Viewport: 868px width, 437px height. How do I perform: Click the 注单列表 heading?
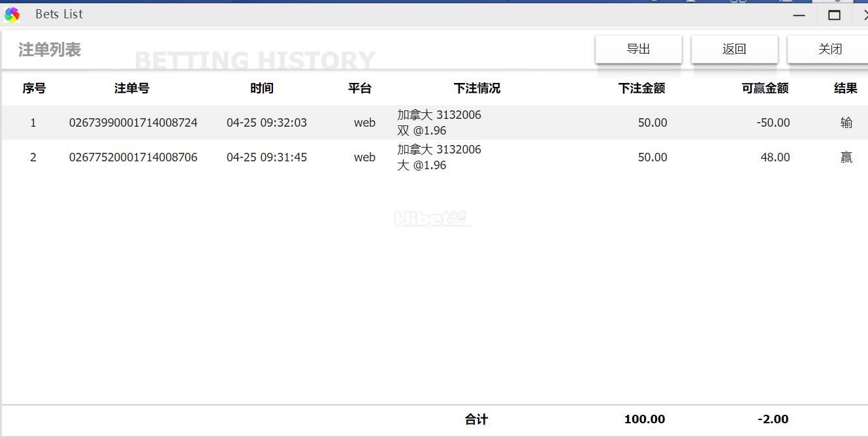click(x=50, y=50)
